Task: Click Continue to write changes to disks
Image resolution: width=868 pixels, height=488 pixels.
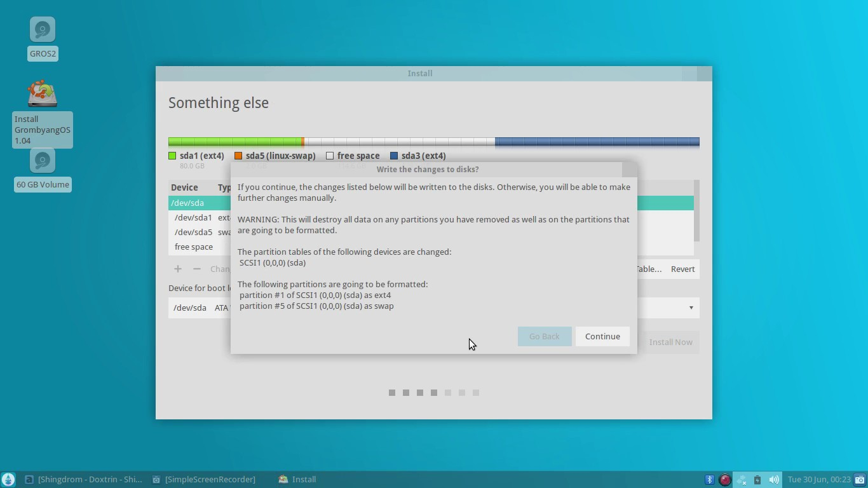Action: click(602, 336)
